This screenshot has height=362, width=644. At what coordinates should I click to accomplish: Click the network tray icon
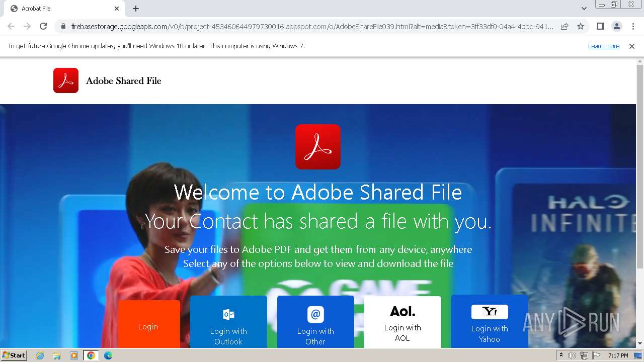(584, 355)
